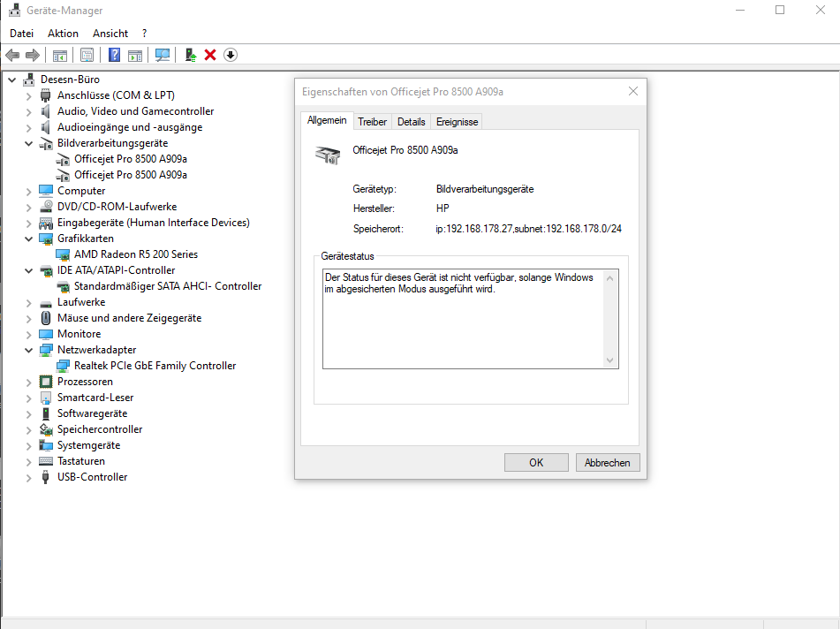The height and width of the screenshot is (629, 840).
Task: Select the Allgemein tab
Action: tap(327, 120)
